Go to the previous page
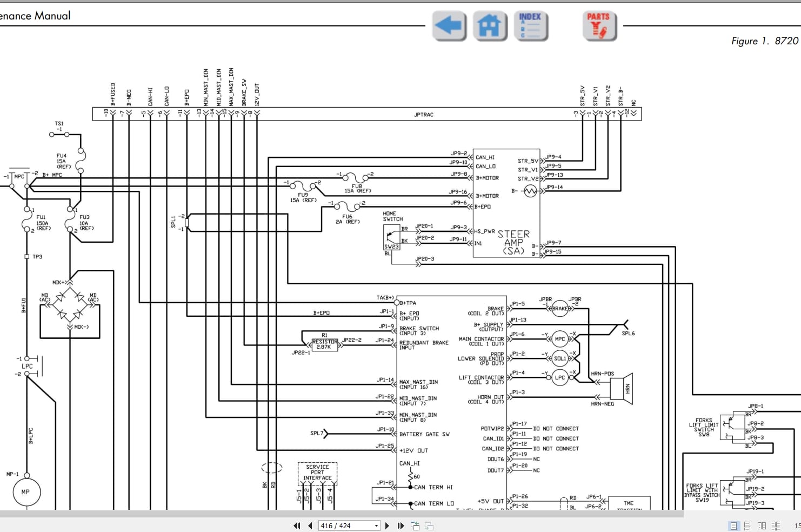801x532 pixels. (310, 526)
